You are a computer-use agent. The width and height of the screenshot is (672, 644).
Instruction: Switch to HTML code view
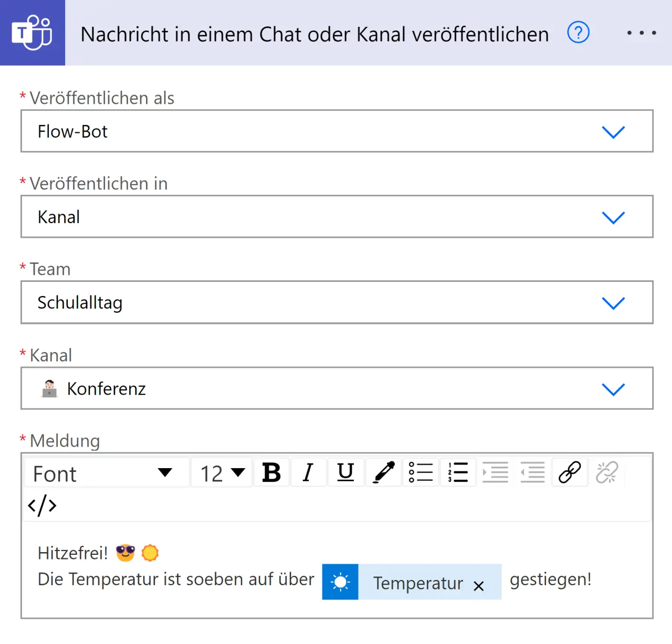coord(42,505)
